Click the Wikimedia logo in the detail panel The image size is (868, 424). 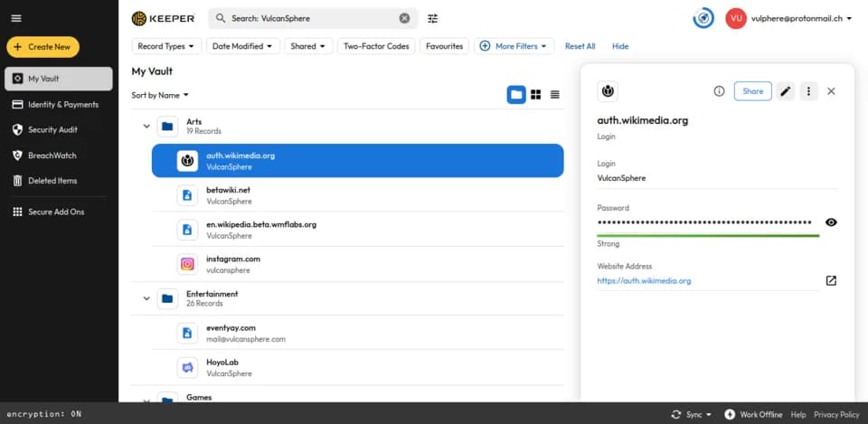pyautogui.click(x=608, y=91)
